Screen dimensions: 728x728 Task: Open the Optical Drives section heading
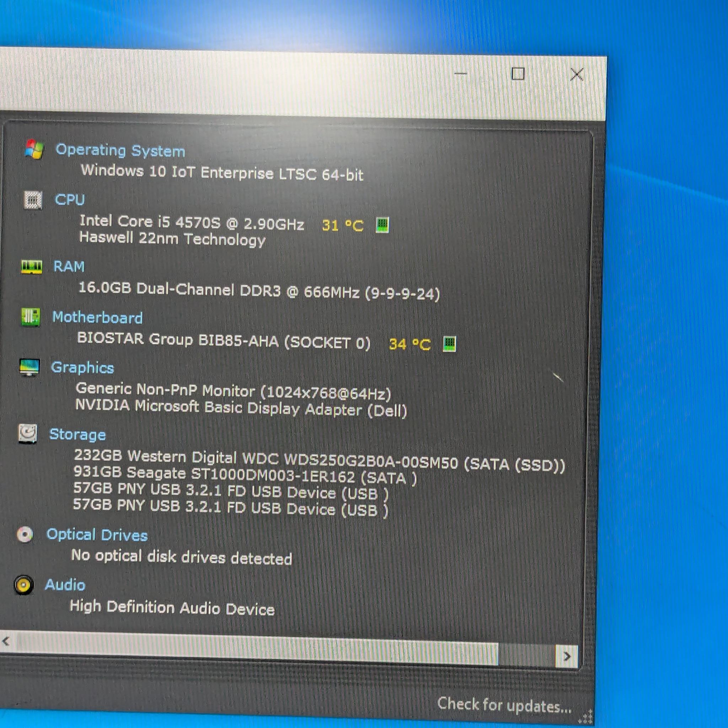click(97, 535)
